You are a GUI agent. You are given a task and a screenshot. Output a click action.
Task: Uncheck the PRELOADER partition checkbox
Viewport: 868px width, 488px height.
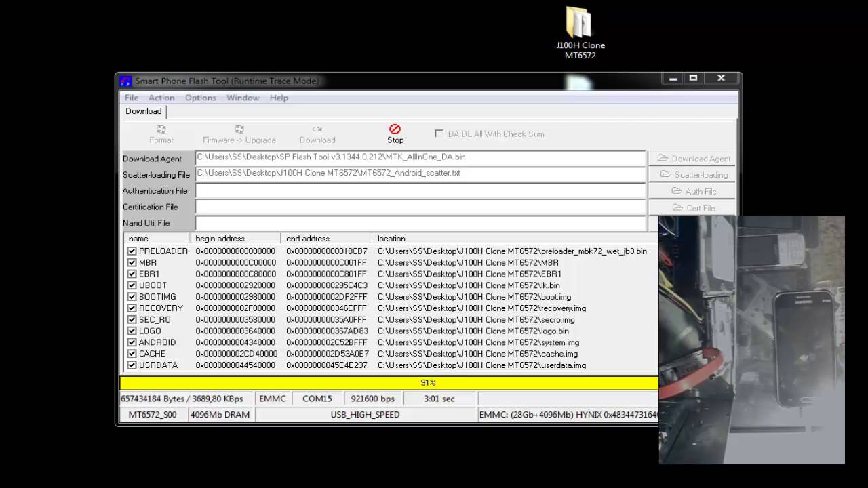(132, 251)
